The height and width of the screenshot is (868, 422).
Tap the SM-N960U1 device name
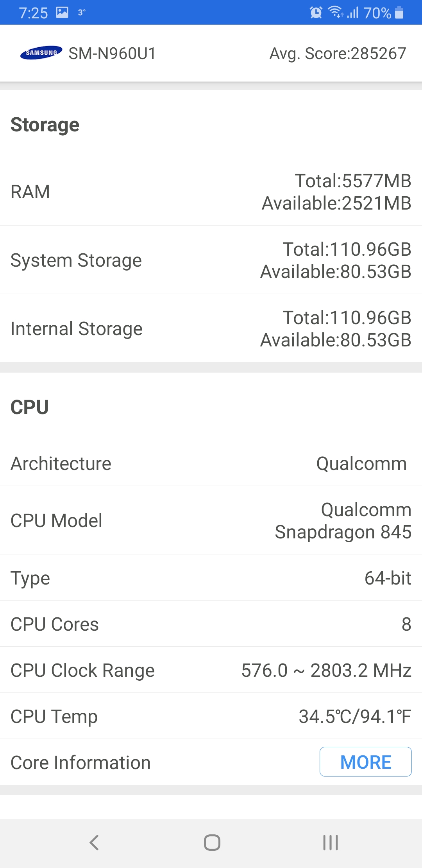pyautogui.click(x=112, y=54)
